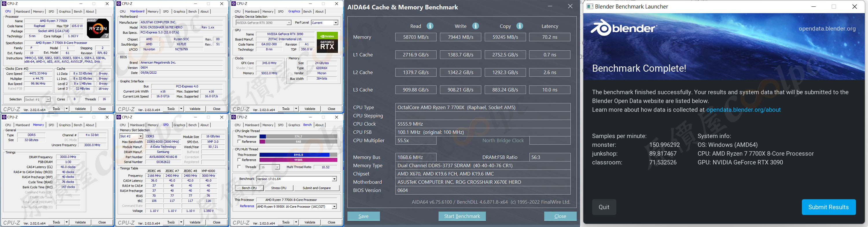Click the Blender logo in the launcher banner
Image resolution: width=868 pixels, height=227 pixels.
point(624,28)
